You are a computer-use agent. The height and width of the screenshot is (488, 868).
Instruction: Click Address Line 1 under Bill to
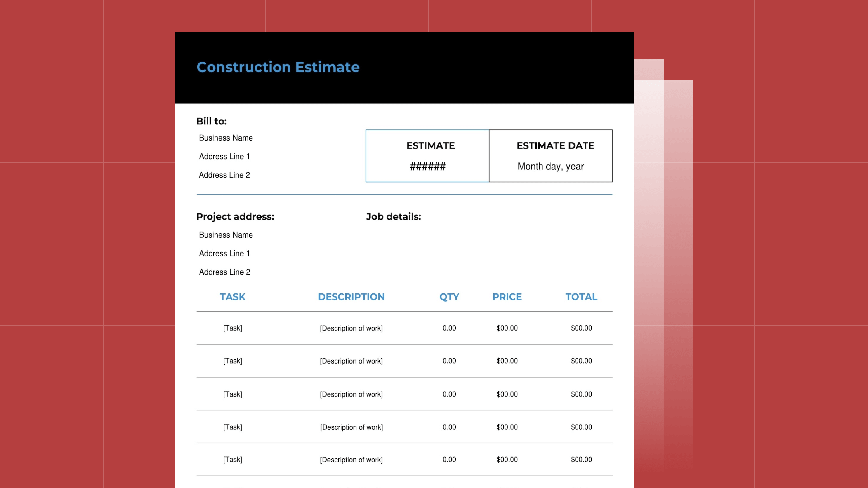coord(224,156)
